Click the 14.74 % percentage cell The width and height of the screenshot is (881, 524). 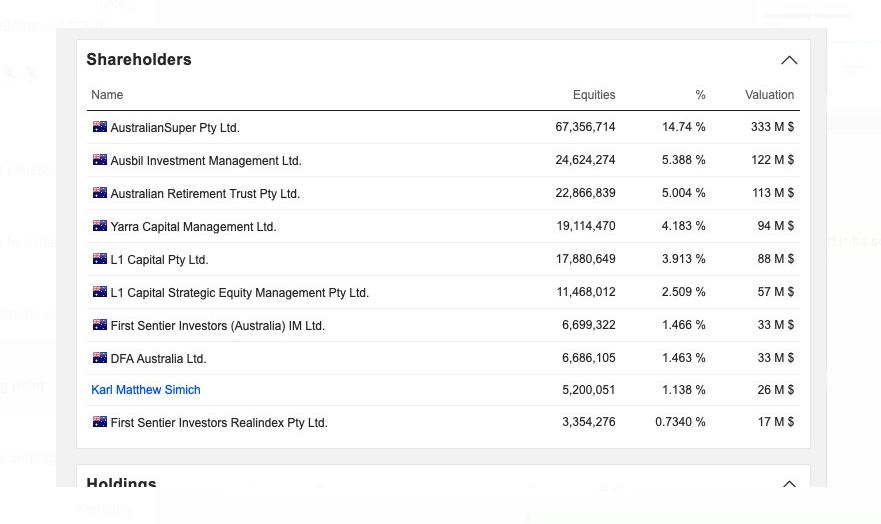coord(683,127)
